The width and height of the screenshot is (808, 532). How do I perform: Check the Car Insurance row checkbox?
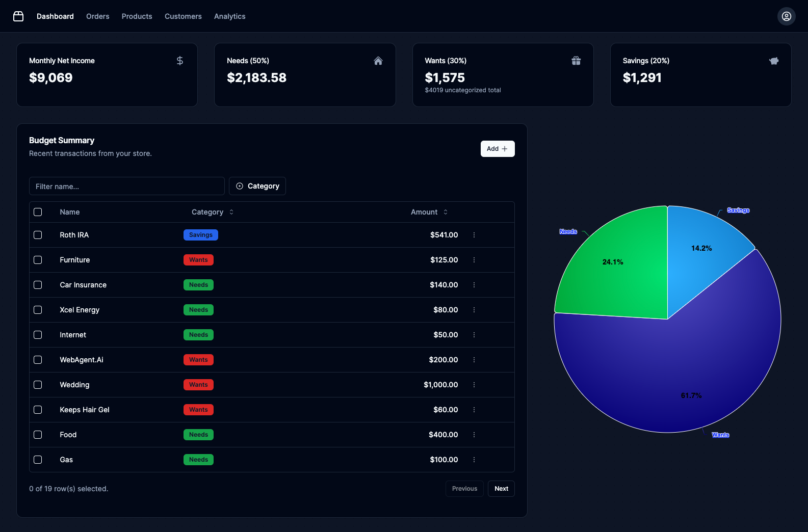(x=38, y=285)
